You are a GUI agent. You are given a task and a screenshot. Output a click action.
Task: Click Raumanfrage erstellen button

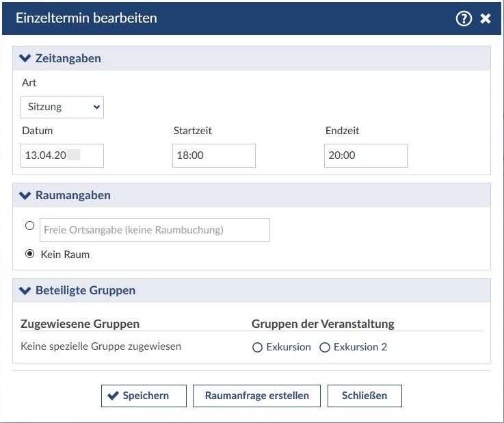click(256, 396)
